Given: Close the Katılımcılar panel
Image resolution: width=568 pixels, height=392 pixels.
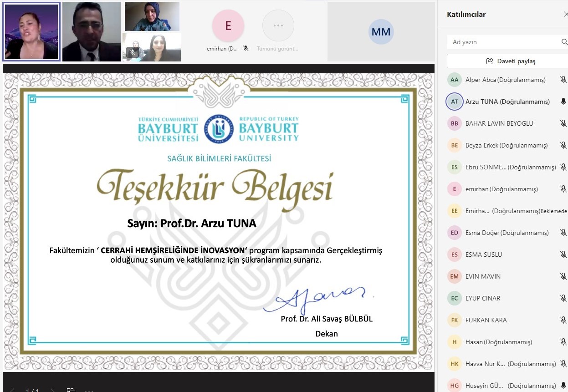Looking at the screenshot, I should [566, 14].
